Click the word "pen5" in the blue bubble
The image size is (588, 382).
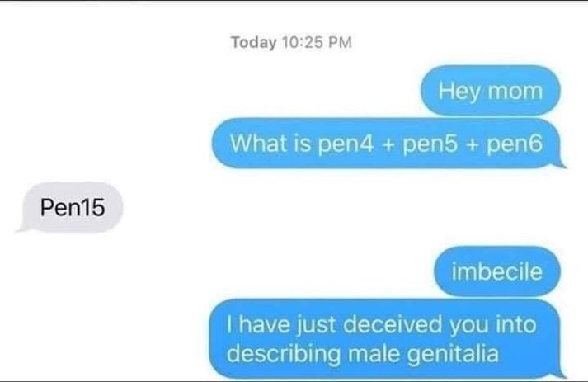click(430, 144)
